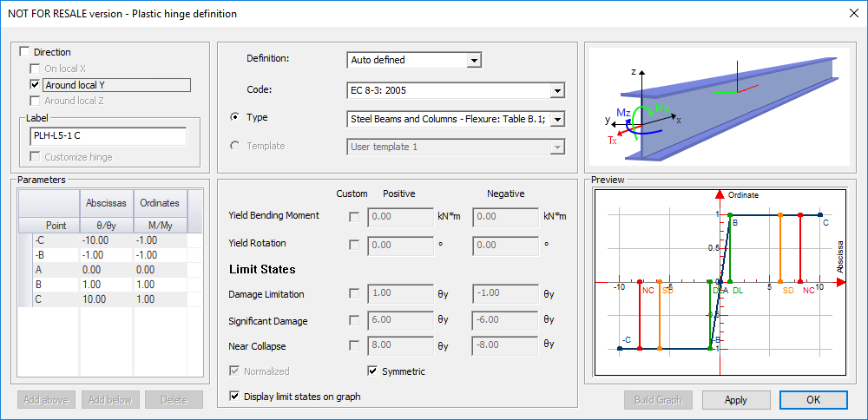
Task: Select the Type radio button
Action: click(235, 117)
